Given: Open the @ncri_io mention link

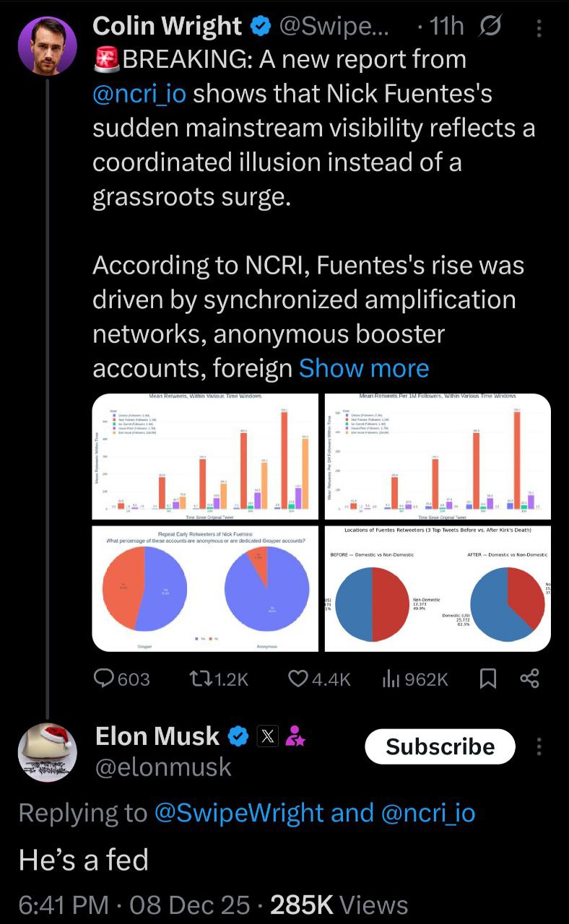Looking at the screenshot, I should 139,94.
